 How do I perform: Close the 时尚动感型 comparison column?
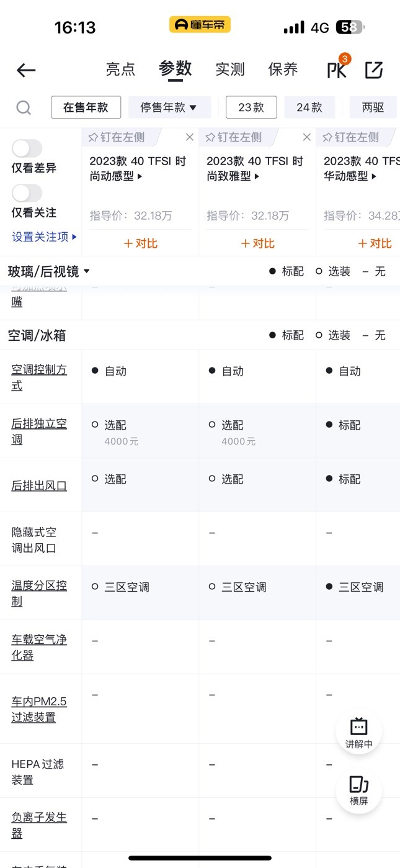190,137
